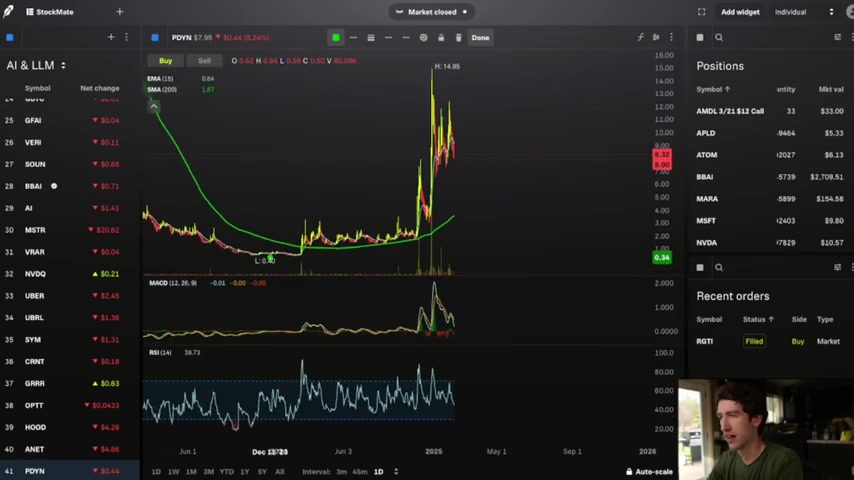This screenshot has height=480, width=854.
Task: Open the AMDL 3/21 $12 Call position
Action: click(x=770, y=111)
